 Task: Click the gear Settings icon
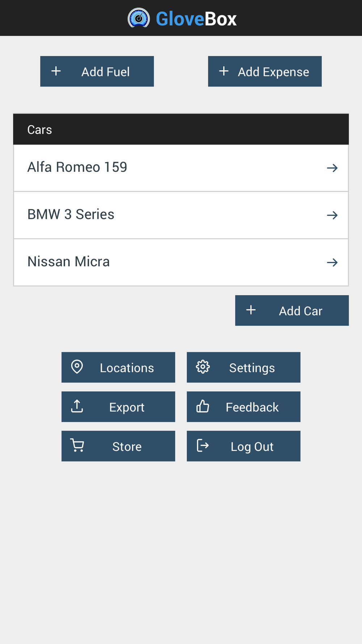(203, 367)
